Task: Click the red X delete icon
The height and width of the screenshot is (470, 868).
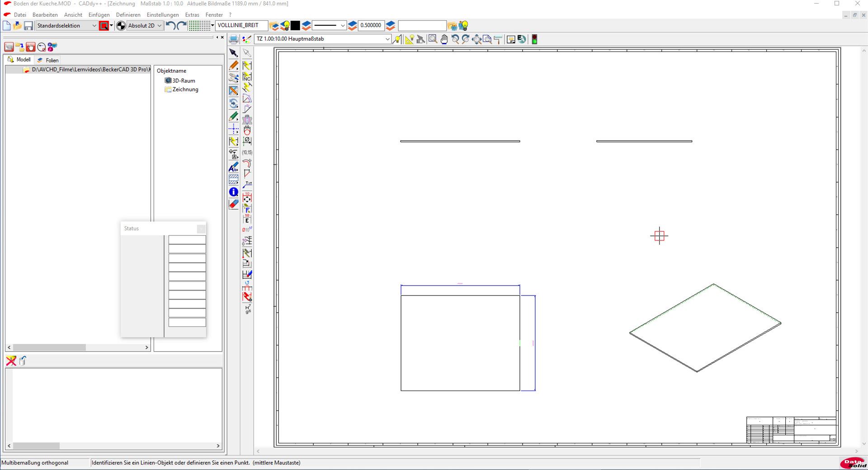Action: (x=11, y=361)
